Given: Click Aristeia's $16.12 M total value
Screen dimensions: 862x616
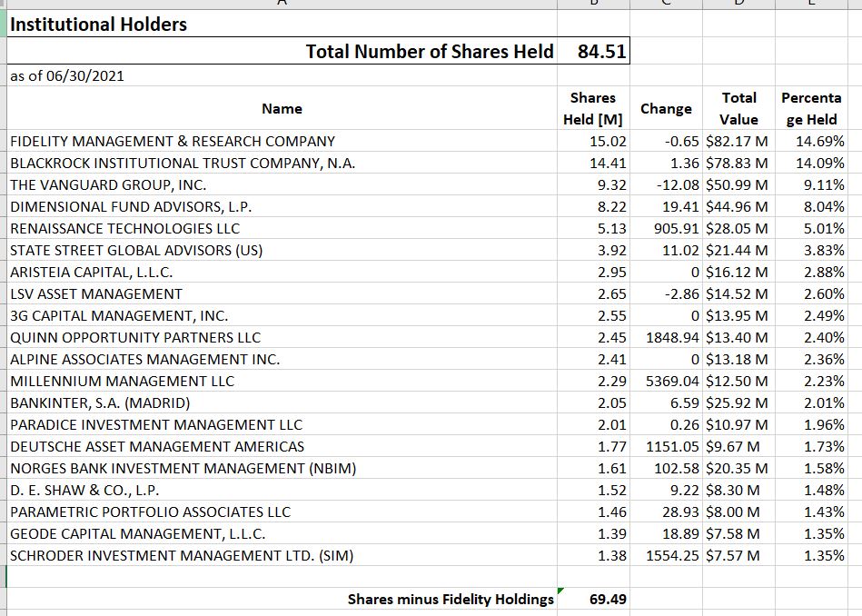Looking at the screenshot, I should pos(738,272).
